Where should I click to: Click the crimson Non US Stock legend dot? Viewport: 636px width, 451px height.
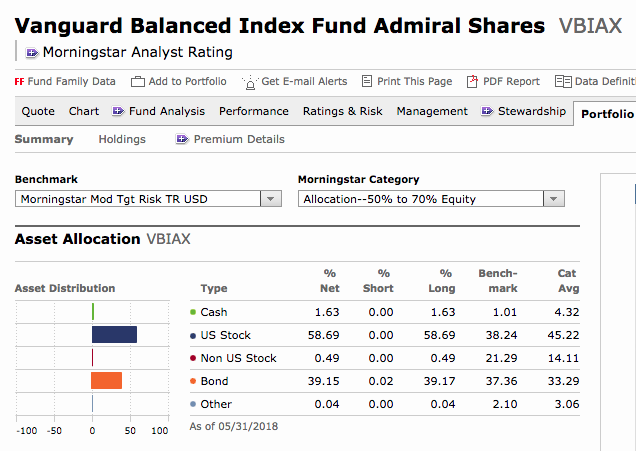pyautogui.click(x=193, y=358)
